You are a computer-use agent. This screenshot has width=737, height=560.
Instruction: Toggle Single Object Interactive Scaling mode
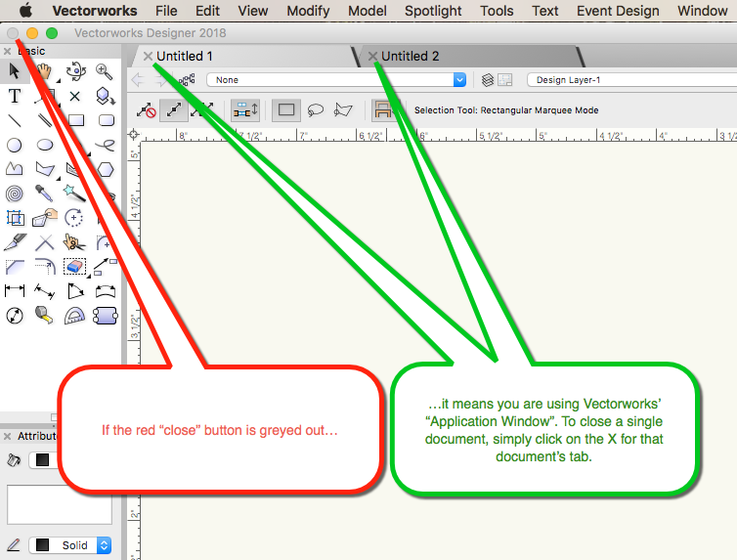click(174, 110)
